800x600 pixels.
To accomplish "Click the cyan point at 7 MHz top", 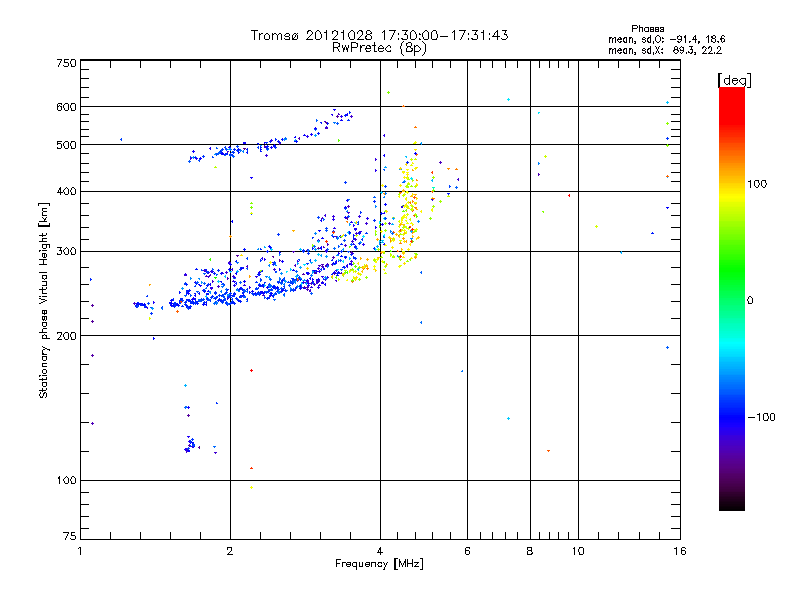I will pos(508,99).
